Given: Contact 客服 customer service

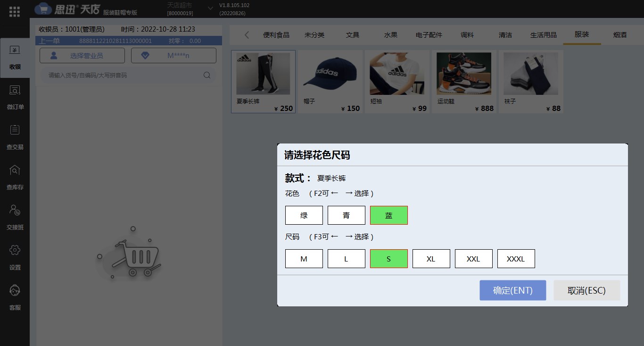Looking at the screenshot, I should click(15, 298).
